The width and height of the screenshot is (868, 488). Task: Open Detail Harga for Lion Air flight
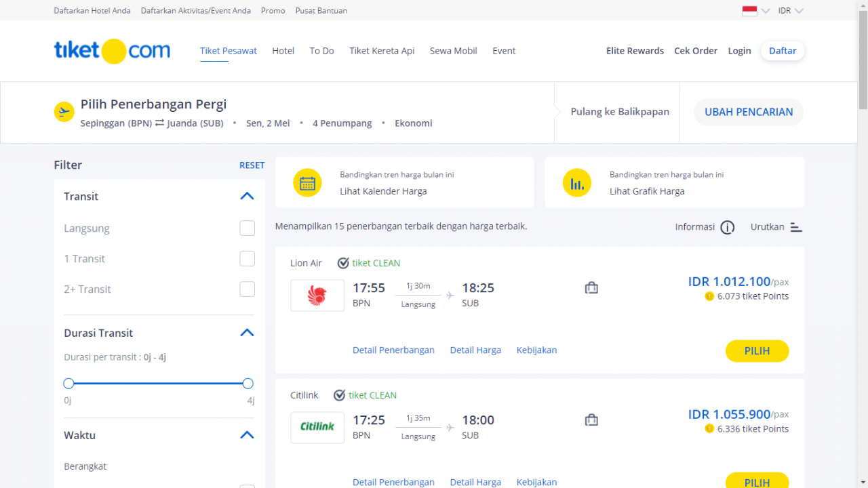(x=475, y=350)
